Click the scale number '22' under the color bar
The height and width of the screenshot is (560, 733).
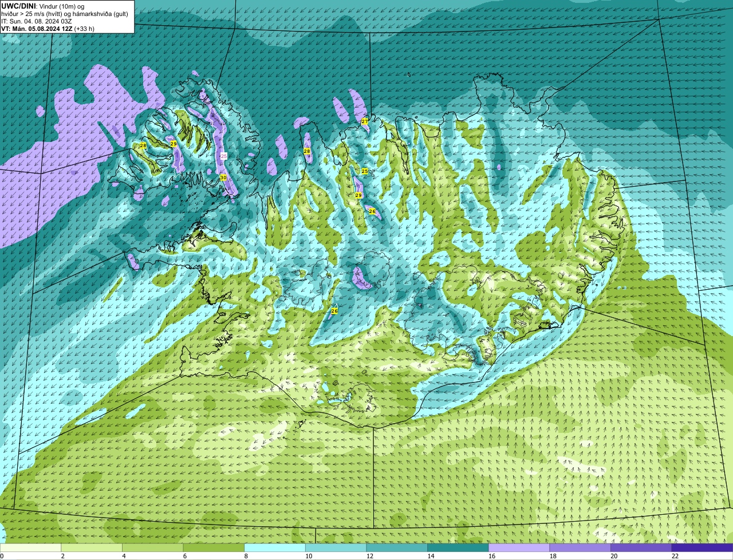pos(675,556)
